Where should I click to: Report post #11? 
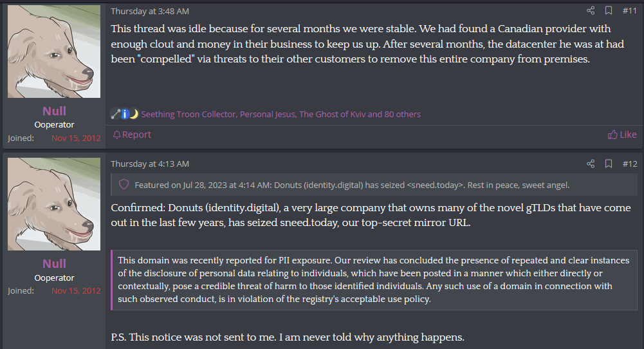[x=132, y=135]
